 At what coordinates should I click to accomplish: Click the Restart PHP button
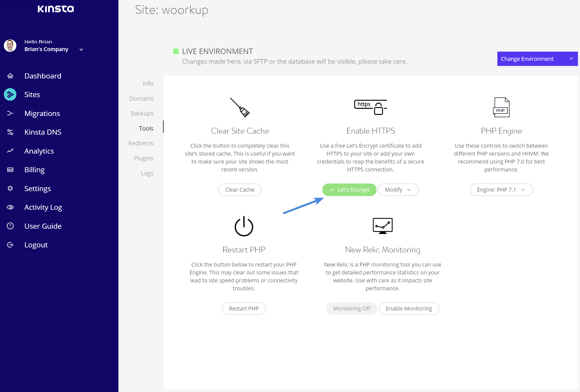click(x=244, y=309)
